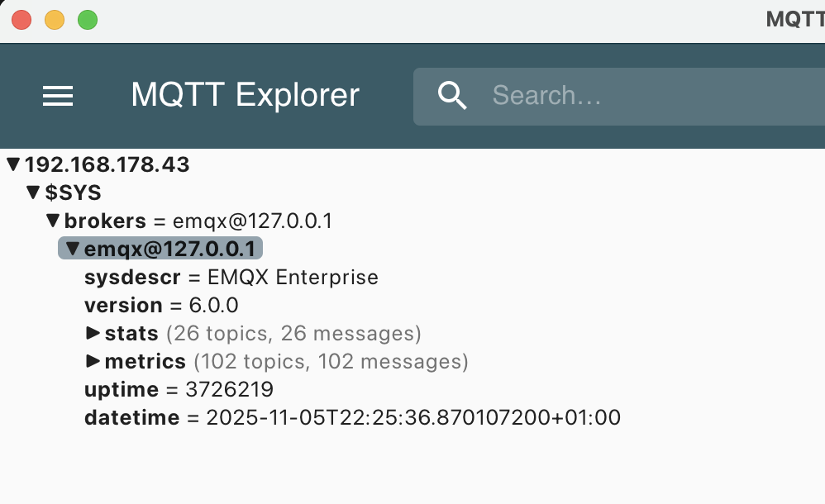Collapse the $SYS topic branch

(x=32, y=193)
